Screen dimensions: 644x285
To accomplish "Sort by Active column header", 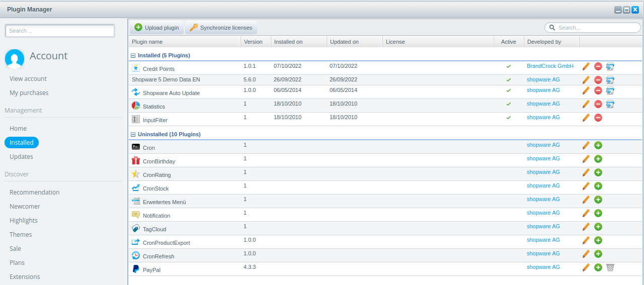I will click(x=509, y=42).
